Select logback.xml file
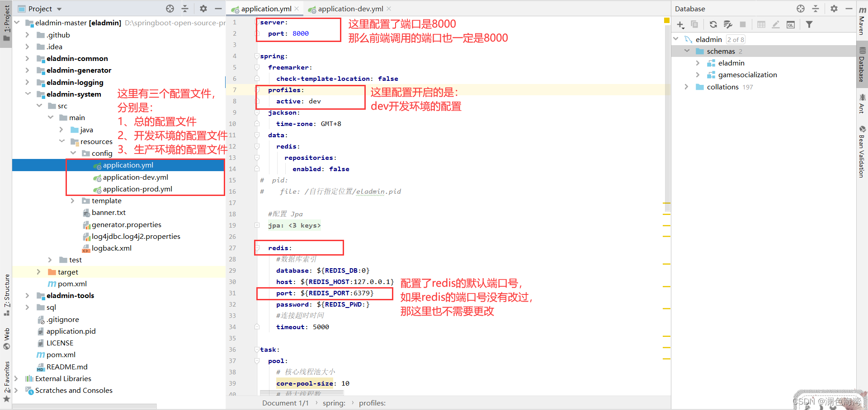 (112, 248)
